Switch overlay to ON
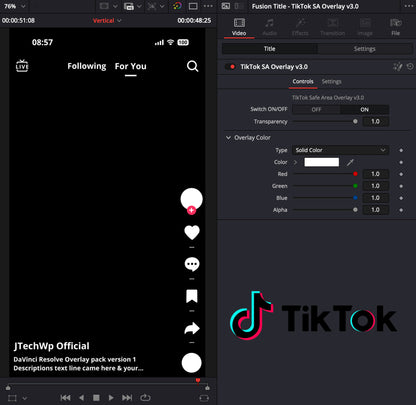 (x=364, y=109)
